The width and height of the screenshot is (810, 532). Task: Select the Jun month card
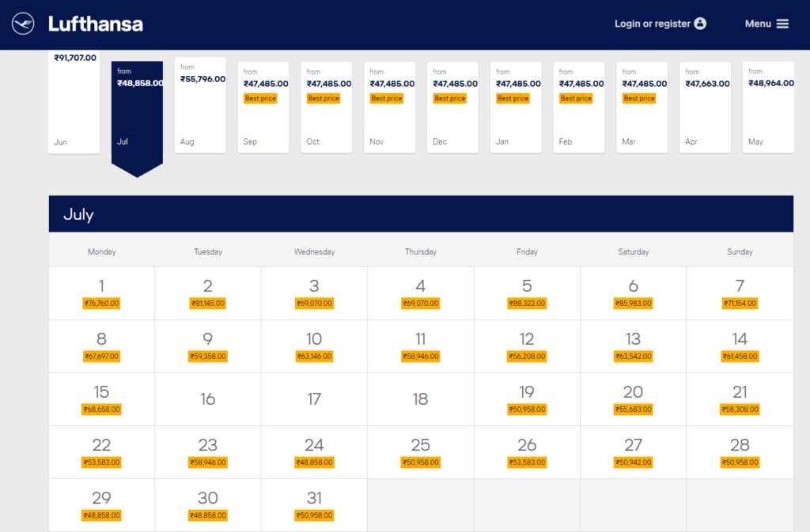(x=74, y=102)
